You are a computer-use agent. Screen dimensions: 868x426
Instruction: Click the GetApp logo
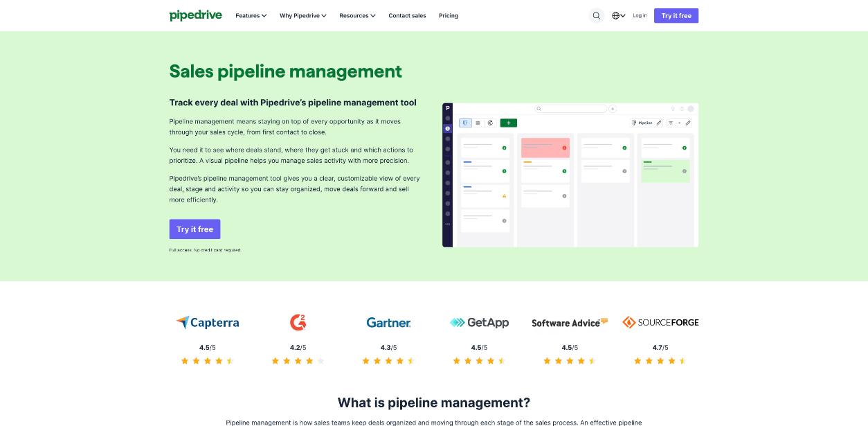[479, 322]
